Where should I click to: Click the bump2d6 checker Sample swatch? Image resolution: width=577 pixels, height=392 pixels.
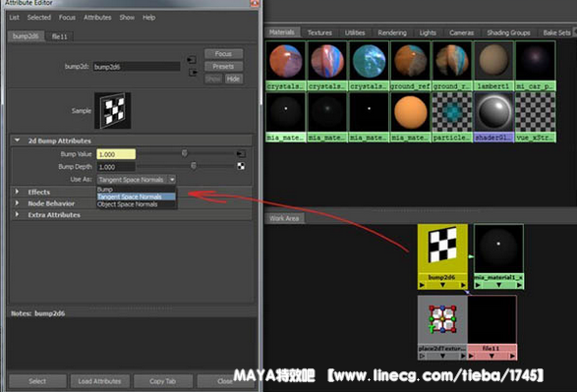[113, 110]
